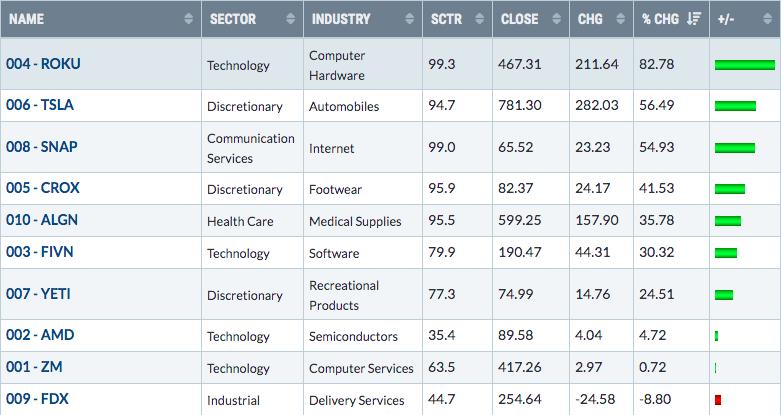Image resolution: width=781 pixels, height=415 pixels.
Task: Open the 002 - AMD symbol link
Action: (40, 335)
